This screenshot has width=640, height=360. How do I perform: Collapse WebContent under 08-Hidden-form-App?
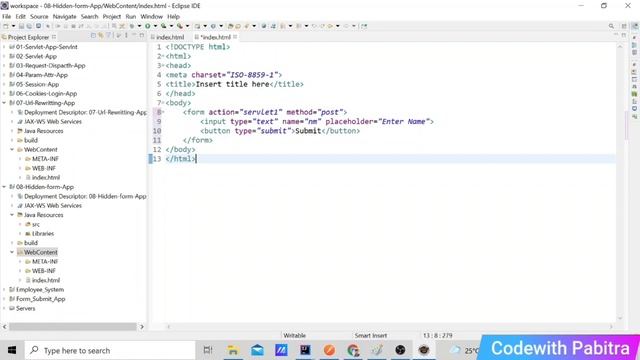(x=12, y=252)
